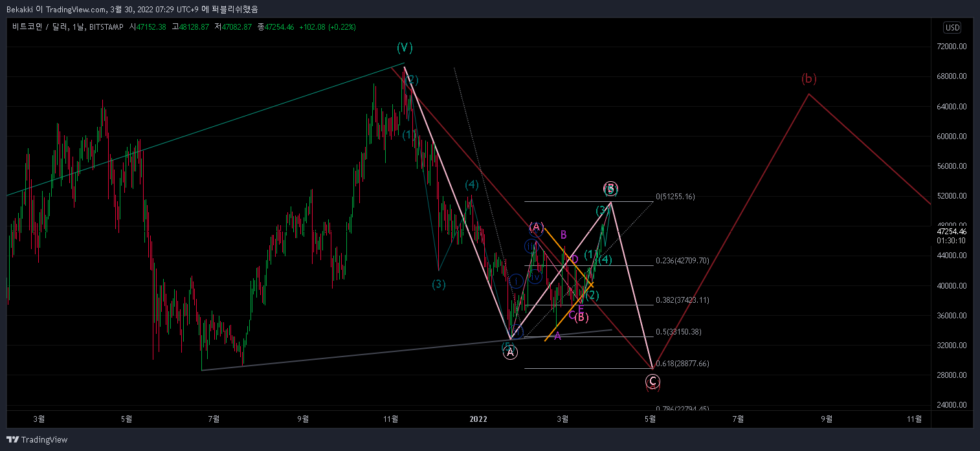Screen dimensions: 980x451
Task: Select the blue circled iii wave label
Action: pyautogui.click(x=530, y=247)
